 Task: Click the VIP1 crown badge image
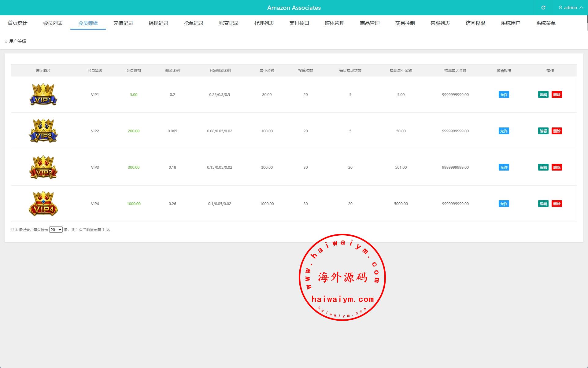point(43,94)
